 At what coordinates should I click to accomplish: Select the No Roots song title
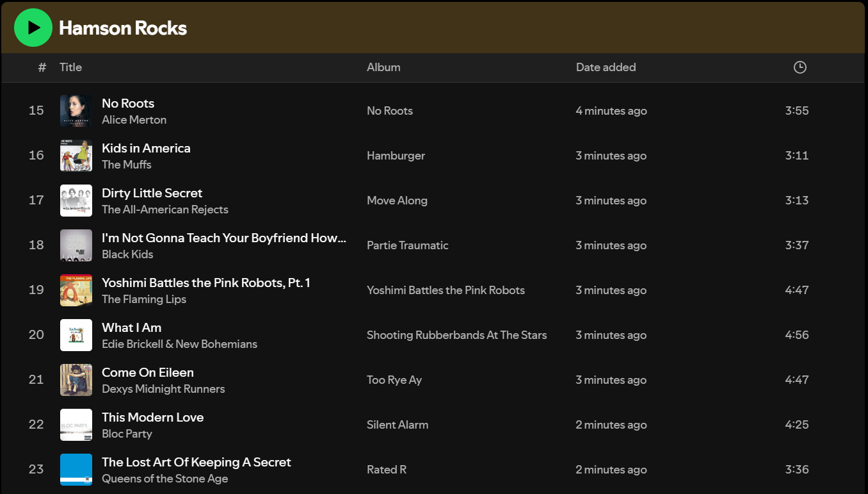pos(128,103)
